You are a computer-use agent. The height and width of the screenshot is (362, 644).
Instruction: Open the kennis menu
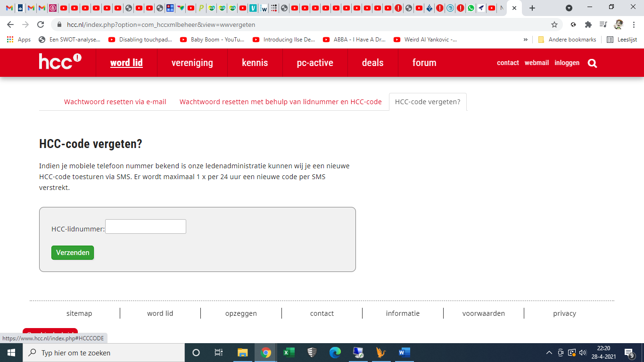(x=255, y=63)
